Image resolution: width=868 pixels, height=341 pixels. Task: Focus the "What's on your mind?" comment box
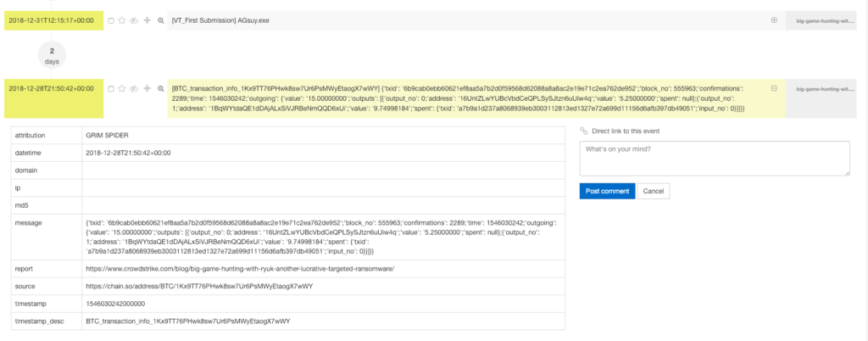point(714,159)
